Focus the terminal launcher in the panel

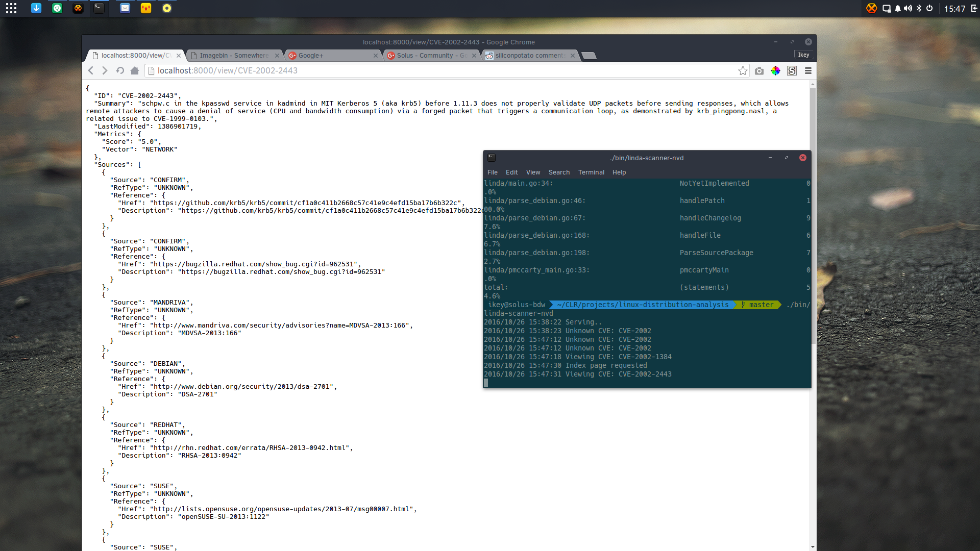(99, 8)
